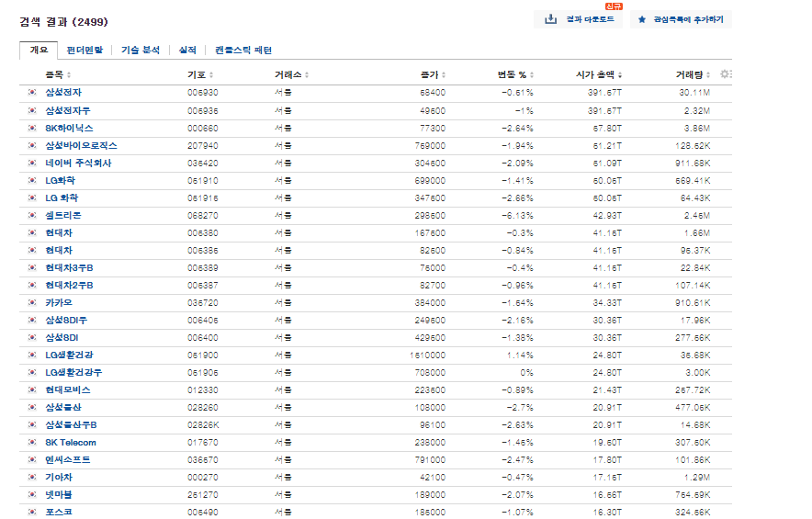Click the volume value 911.68K
812x519 pixels.
(693, 164)
